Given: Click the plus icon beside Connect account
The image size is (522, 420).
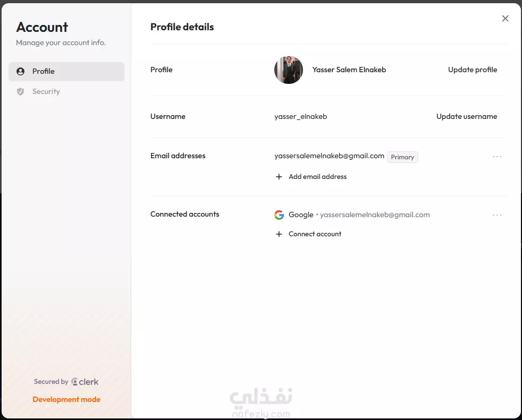Looking at the screenshot, I should pyautogui.click(x=279, y=234).
